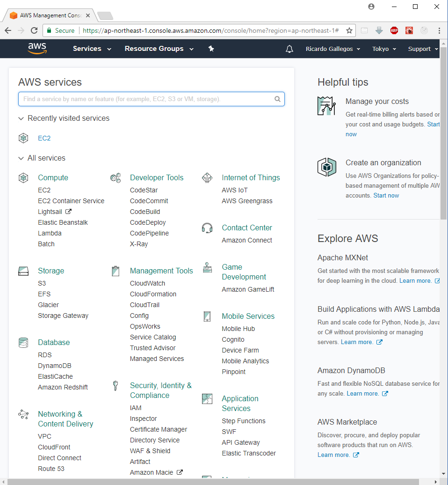Viewport: 448px width, 485px height.
Task: Click Start now under Create an organization
Action: (x=386, y=196)
